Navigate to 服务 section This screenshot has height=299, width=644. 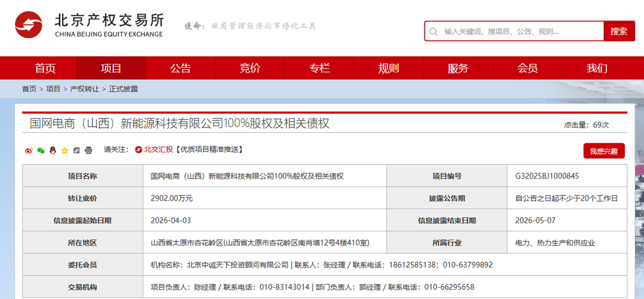tap(458, 68)
